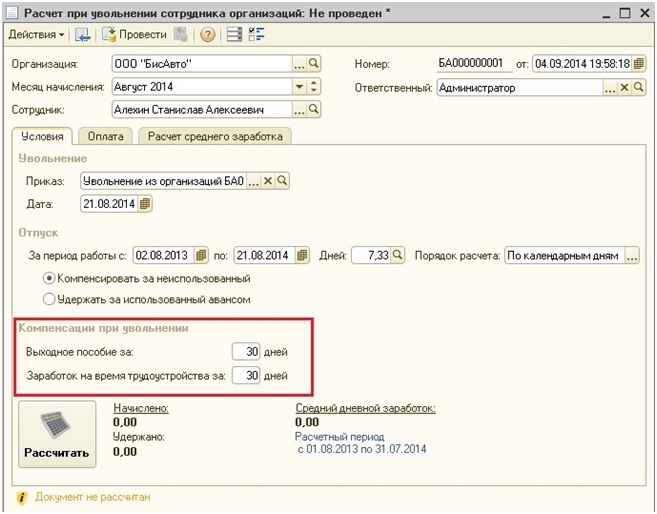Click the document icon in the title bar
The image size is (657, 514).
pos(11,13)
